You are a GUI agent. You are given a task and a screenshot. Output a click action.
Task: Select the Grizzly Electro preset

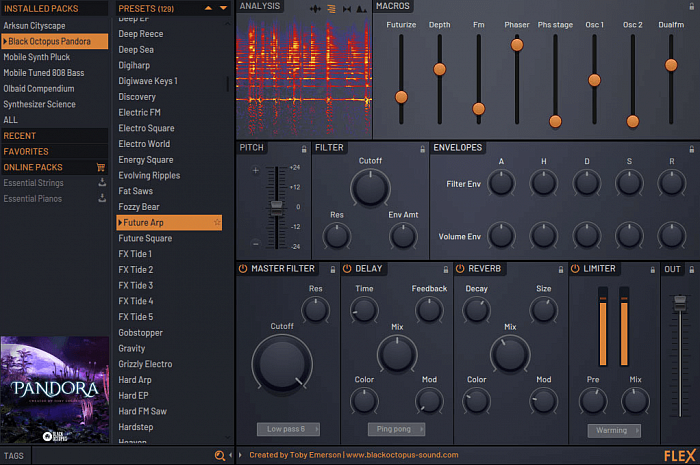coord(145,364)
